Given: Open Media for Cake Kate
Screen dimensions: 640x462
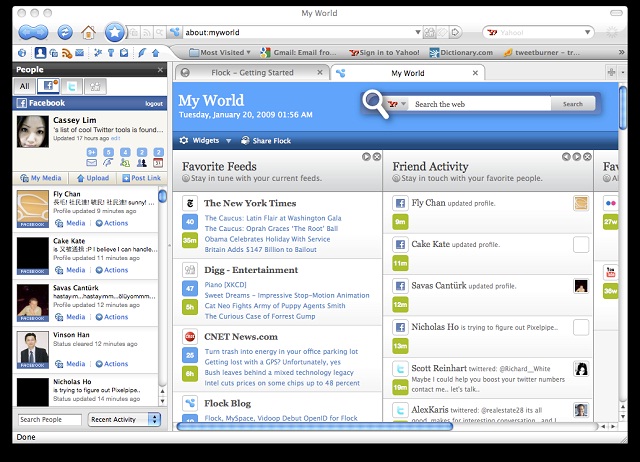Looking at the screenshot, I should click(x=70, y=270).
